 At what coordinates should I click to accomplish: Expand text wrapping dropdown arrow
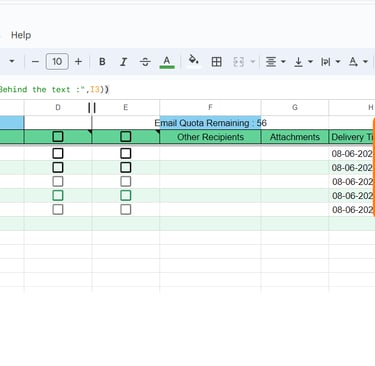pos(338,62)
